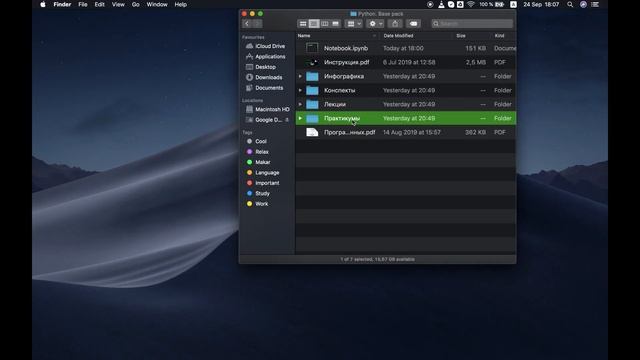This screenshot has width=640, height=360.
Task: Open the Help menu
Action: pyautogui.click(x=180, y=4)
